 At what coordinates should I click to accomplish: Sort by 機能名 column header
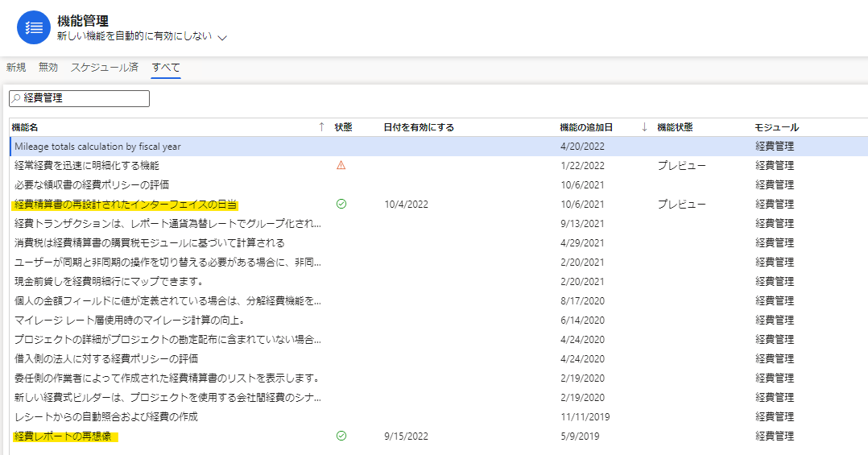pyautogui.click(x=25, y=127)
